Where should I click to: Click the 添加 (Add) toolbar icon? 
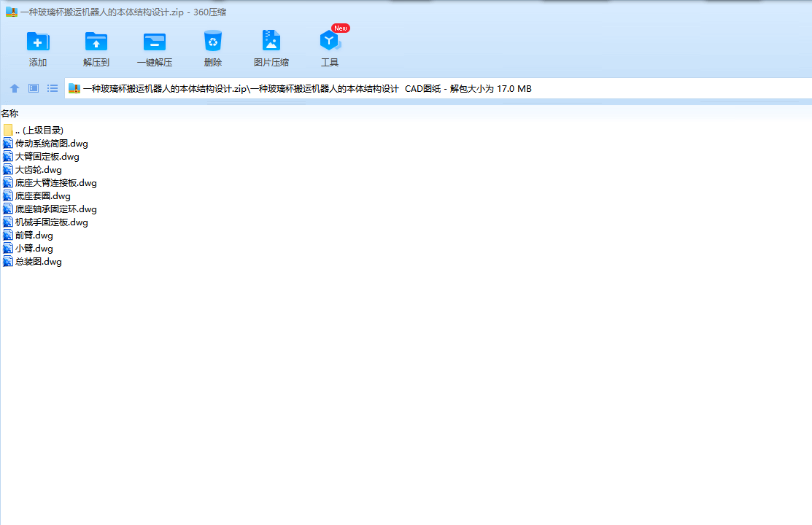[38, 42]
